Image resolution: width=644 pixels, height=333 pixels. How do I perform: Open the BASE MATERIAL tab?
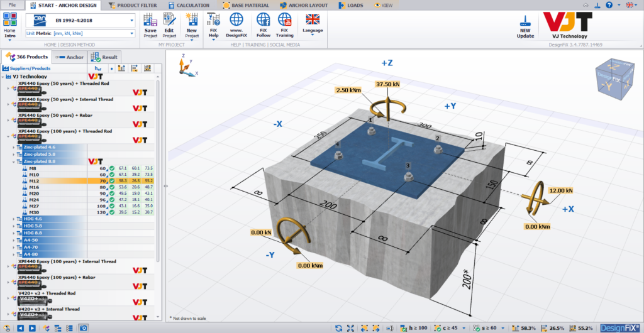click(246, 5)
